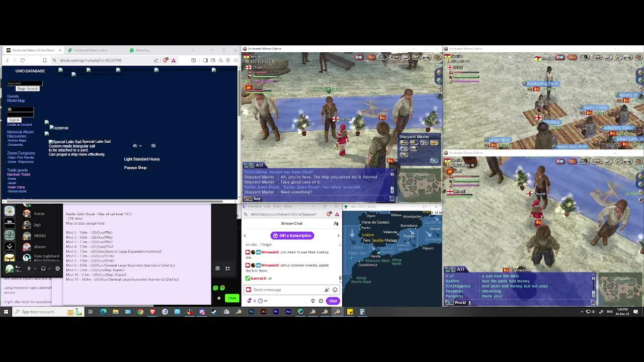Click the Say chat mode button
644x362 pixels.
coord(253,199)
